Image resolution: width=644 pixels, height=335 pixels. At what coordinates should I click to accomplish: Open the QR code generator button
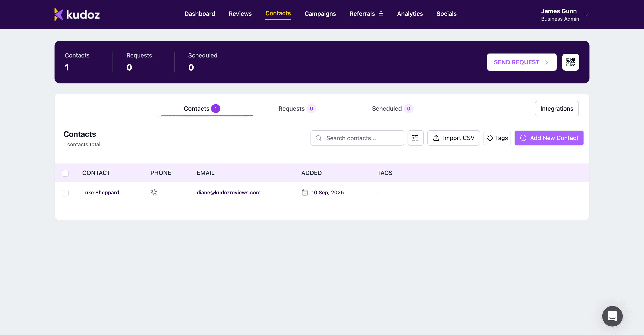pos(571,62)
